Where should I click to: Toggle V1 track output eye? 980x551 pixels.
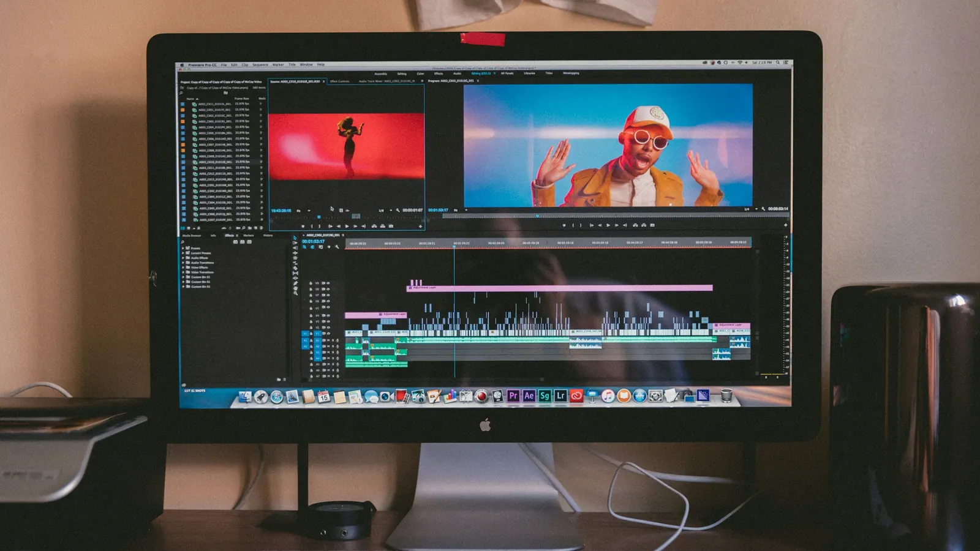(328, 333)
